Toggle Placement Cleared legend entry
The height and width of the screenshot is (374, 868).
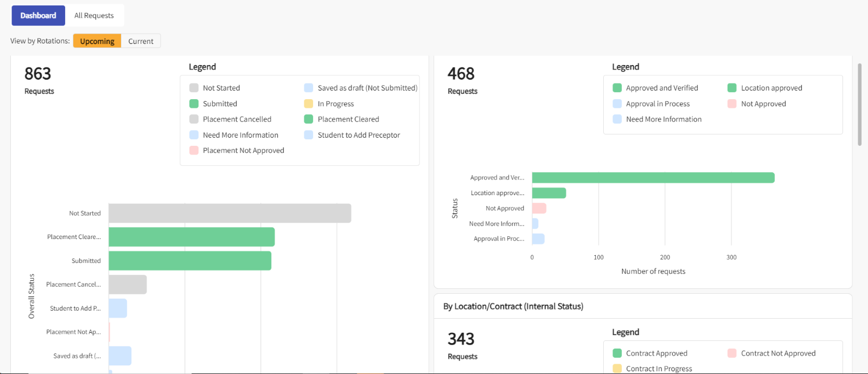(348, 119)
